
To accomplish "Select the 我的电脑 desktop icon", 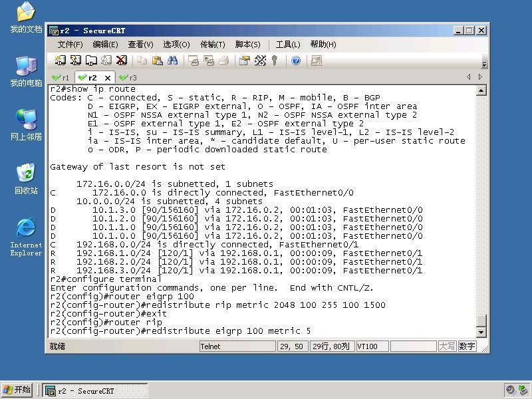I will 26,72.
